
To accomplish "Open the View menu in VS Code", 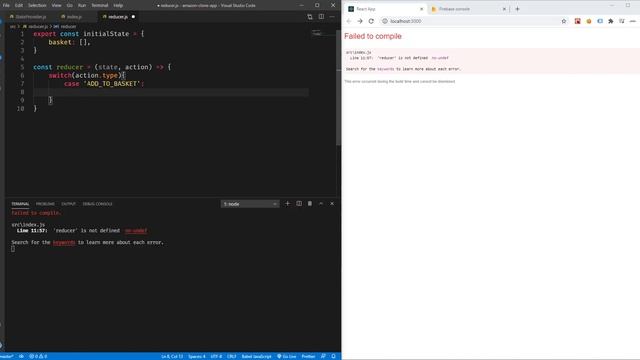I will point(56,5).
